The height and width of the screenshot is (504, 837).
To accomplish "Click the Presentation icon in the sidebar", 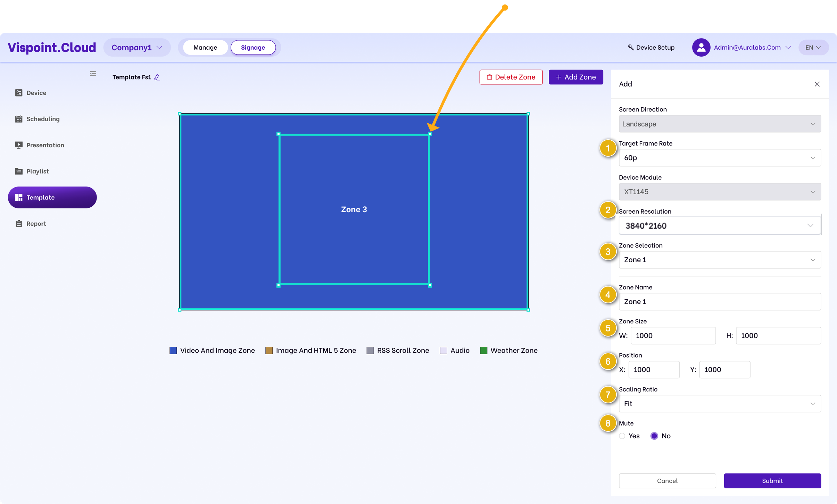I will pyautogui.click(x=19, y=145).
